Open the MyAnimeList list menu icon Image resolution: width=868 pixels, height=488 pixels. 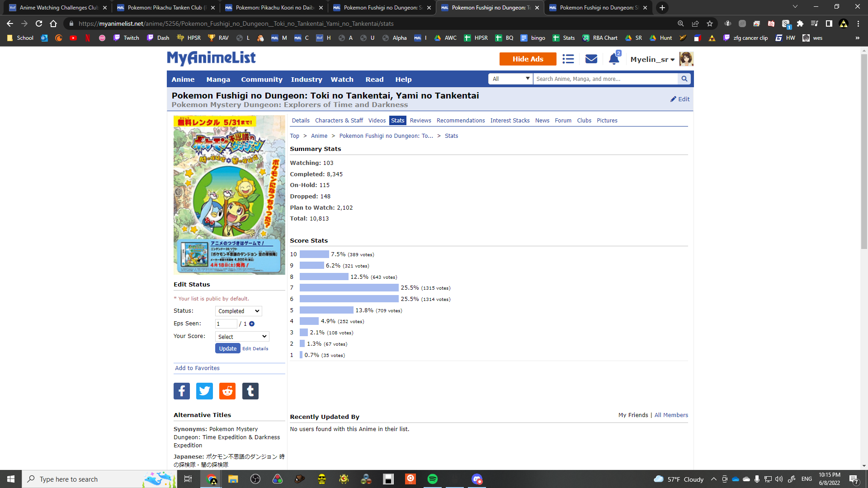568,59
